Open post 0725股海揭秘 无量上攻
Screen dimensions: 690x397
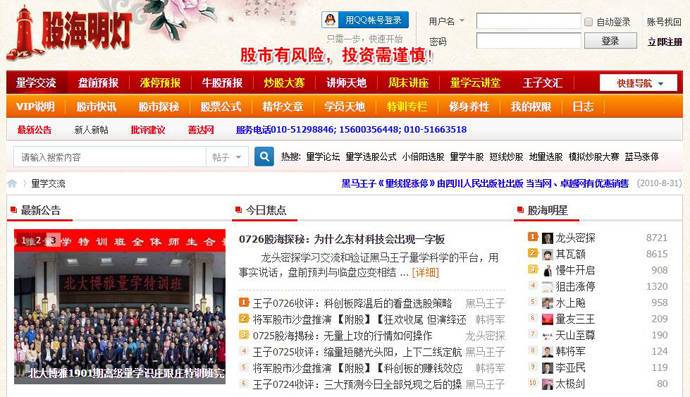342,336
